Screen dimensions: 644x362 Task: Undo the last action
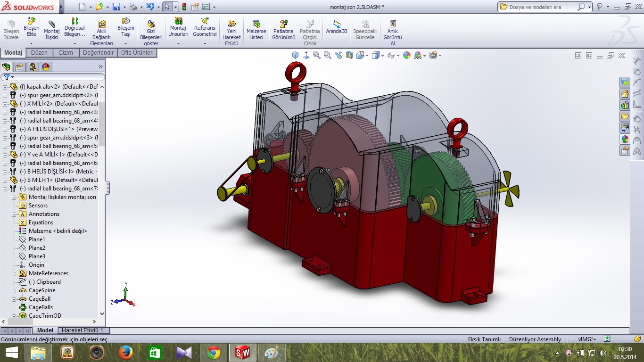click(150, 7)
